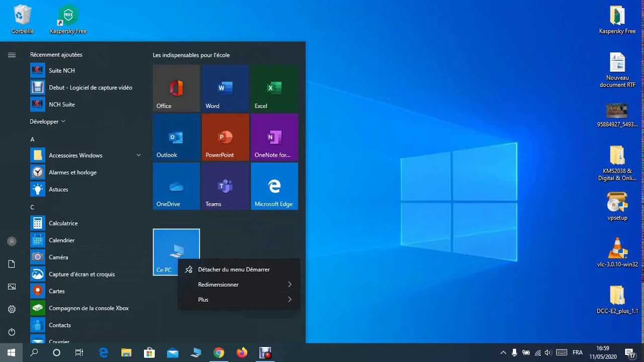This screenshot has height=362, width=644.
Task: Select vlc-3.0.10-win32 installer icon
Action: 617,252
